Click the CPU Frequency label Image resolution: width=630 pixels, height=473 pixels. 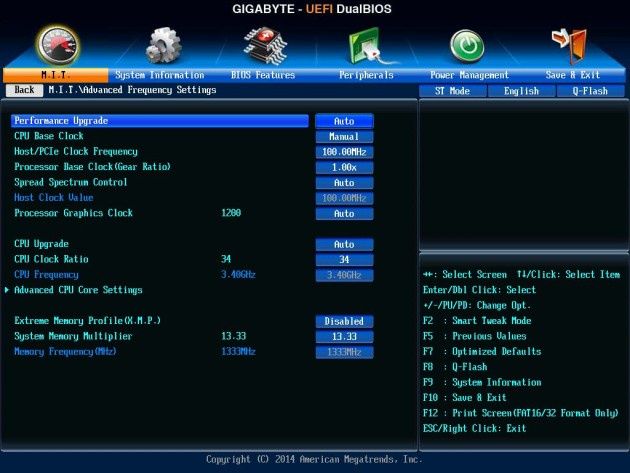[46, 274]
